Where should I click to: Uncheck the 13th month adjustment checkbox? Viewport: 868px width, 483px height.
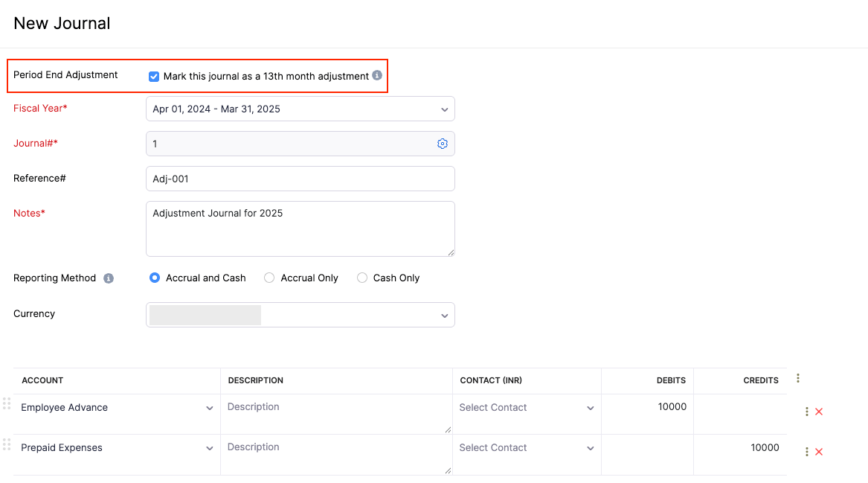coord(154,77)
